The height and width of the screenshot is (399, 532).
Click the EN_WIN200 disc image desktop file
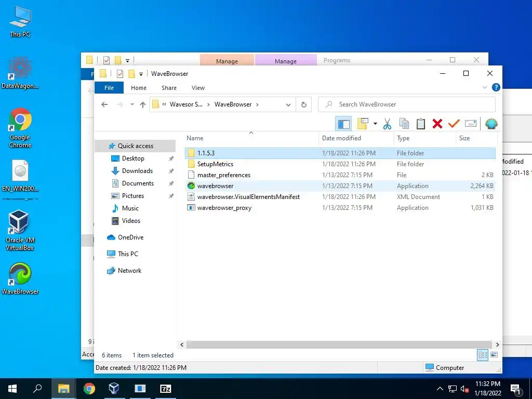tap(20, 176)
